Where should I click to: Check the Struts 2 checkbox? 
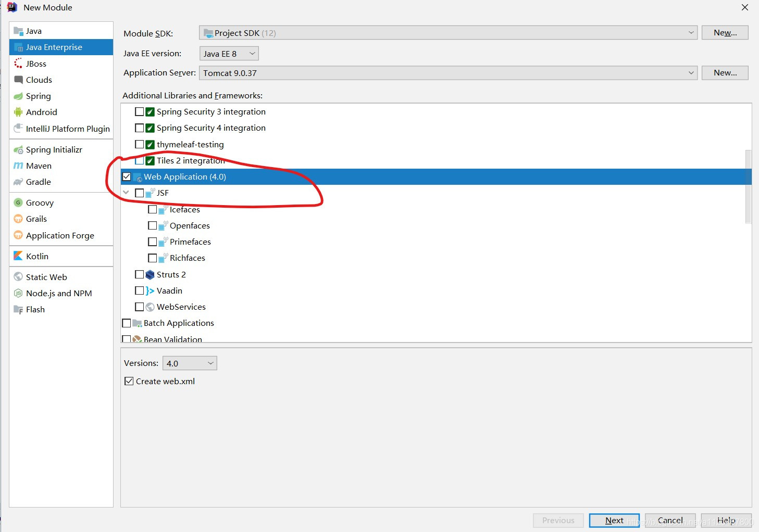(x=139, y=274)
